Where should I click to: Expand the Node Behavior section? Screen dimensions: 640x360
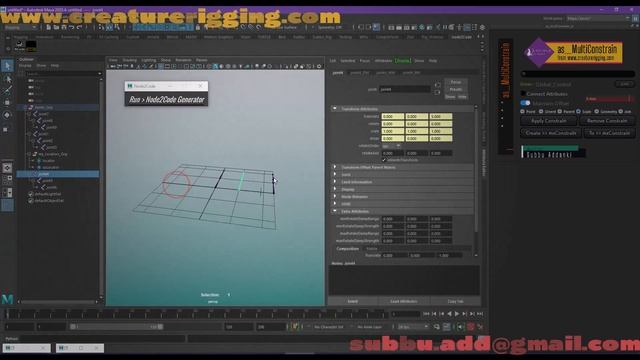coord(335,197)
